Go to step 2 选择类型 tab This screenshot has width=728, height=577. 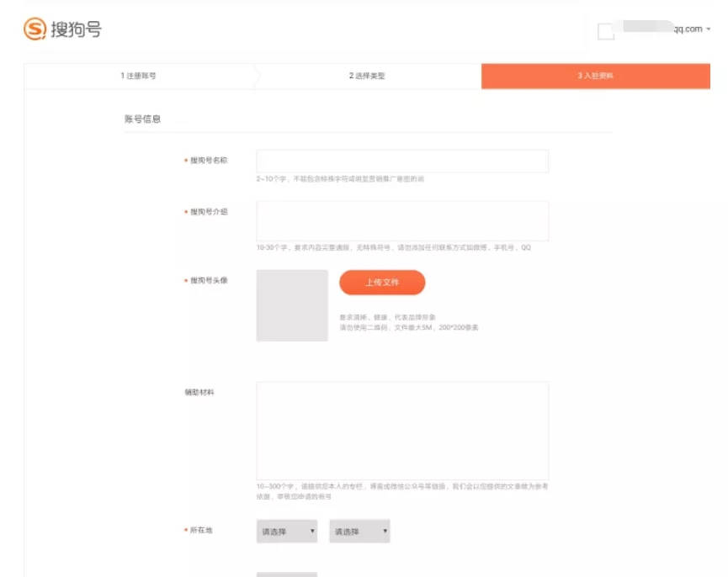coord(367,76)
